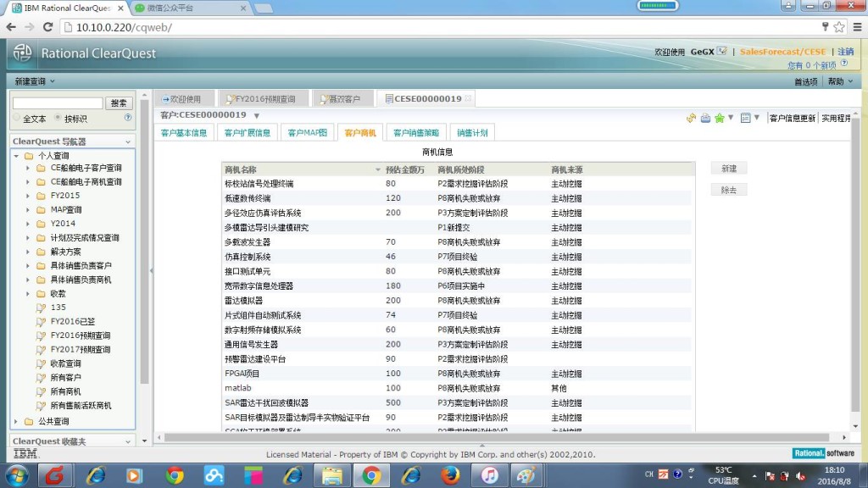Click the 客户信息更新 action

[x=793, y=118]
